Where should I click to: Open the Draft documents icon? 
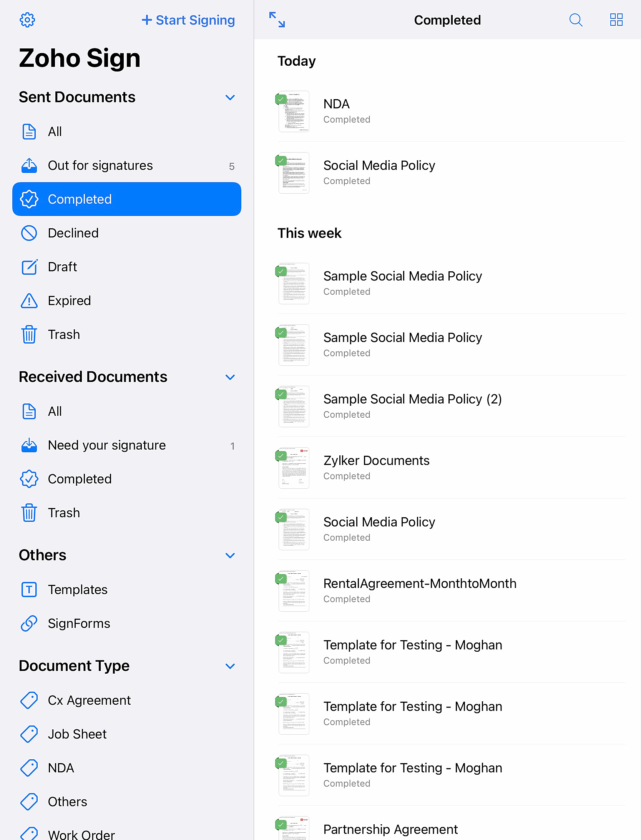pyautogui.click(x=29, y=267)
